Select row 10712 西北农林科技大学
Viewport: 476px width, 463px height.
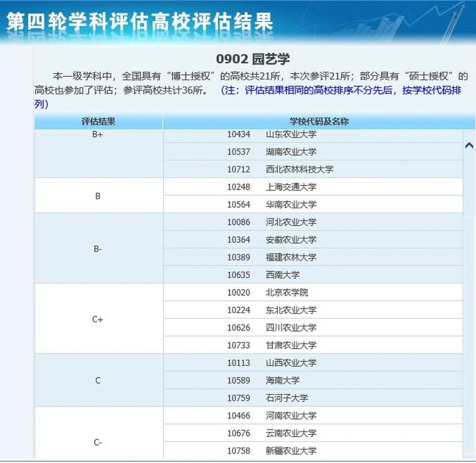click(313, 169)
